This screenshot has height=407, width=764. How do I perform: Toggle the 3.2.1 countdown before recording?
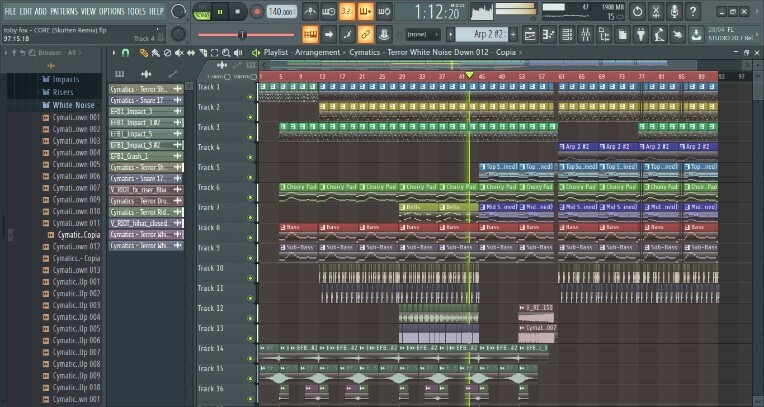347,12
